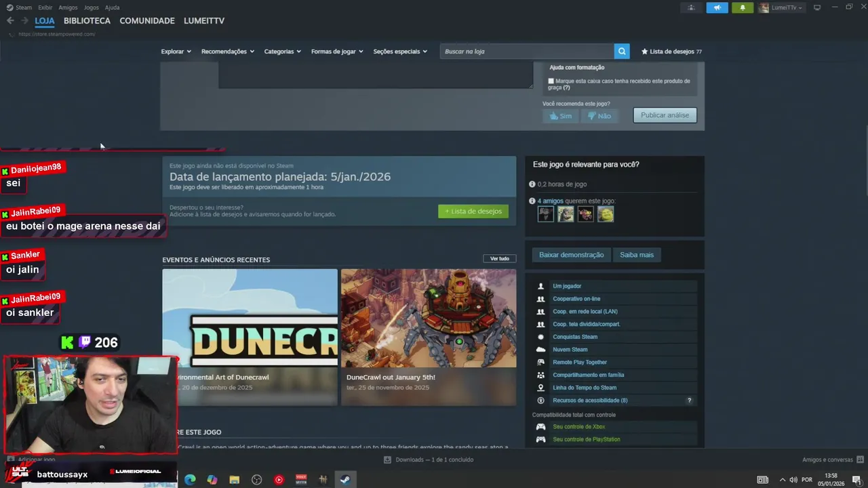The height and width of the screenshot is (488, 868).
Task: Open the Steam menu in the title bar
Action: click(x=24, y=7)
